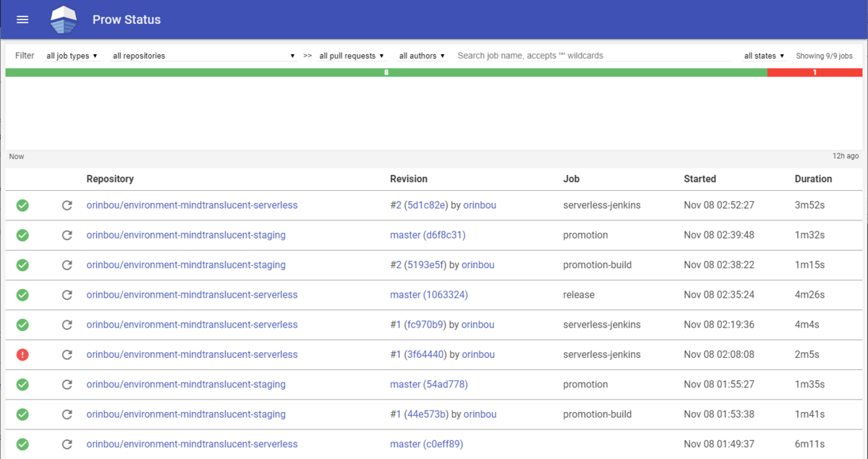868x459 pixels.
Task: Rerun the failed job started 02:08:08
Action: 67,355
